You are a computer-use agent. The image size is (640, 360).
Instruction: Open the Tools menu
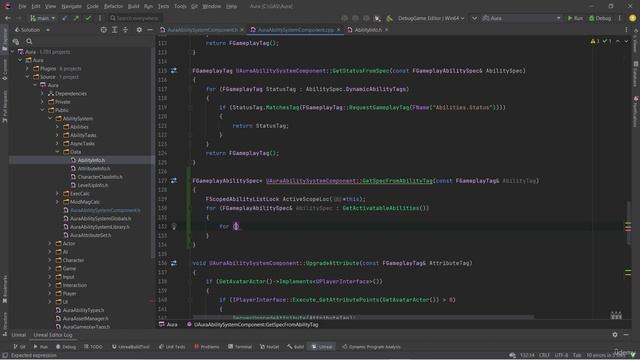[x=180, y=7]
